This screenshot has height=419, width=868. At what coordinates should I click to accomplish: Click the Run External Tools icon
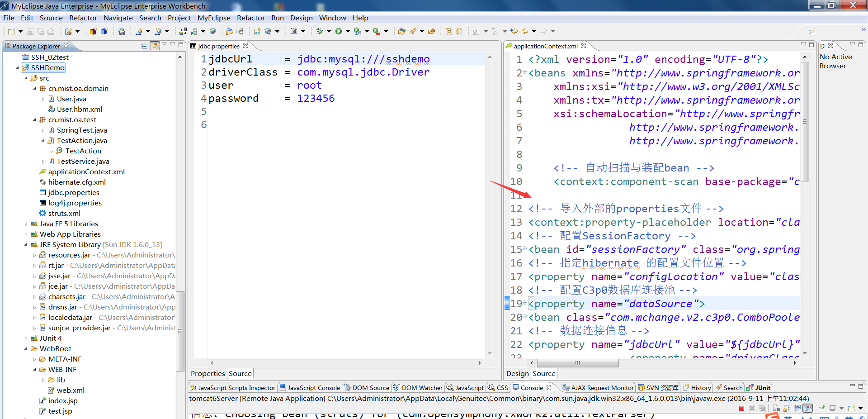pos(376,31)
